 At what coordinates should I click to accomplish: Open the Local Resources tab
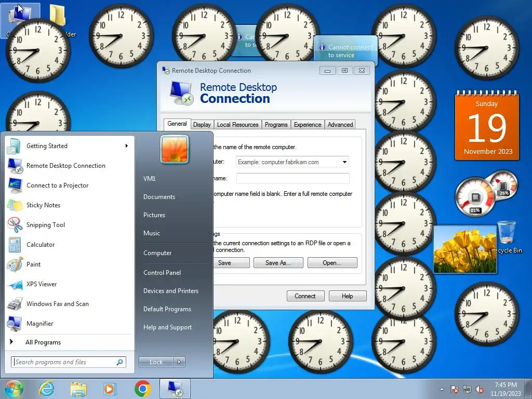(x=237, y=125)
